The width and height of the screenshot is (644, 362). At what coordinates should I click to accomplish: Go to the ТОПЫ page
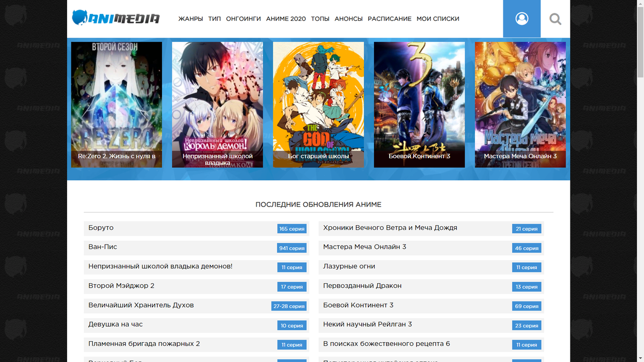coord(320,18)
